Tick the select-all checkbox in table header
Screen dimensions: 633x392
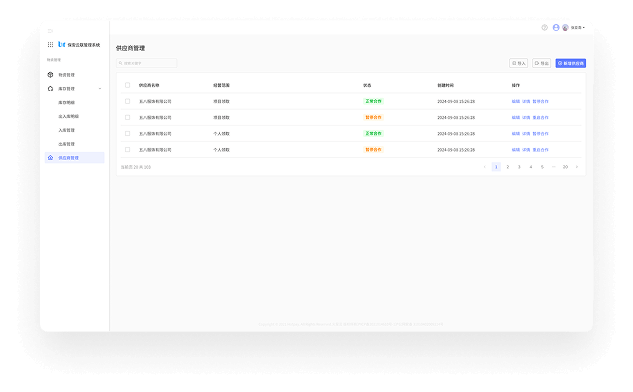(128, 85)
